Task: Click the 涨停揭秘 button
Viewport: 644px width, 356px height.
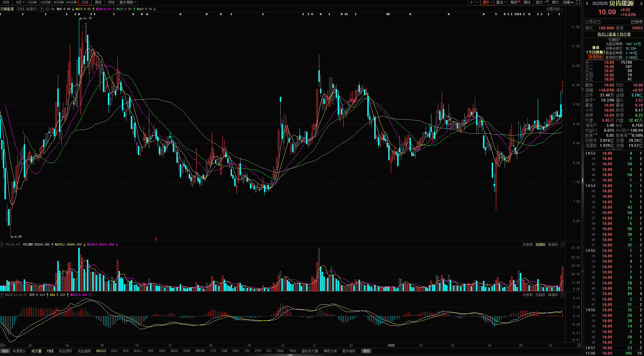Action: click(x=596, y=57)
